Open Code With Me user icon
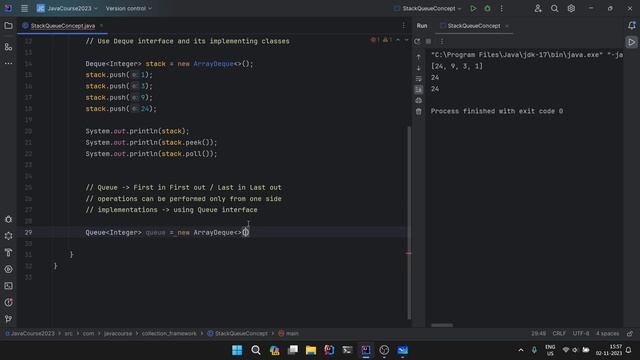 538,8
